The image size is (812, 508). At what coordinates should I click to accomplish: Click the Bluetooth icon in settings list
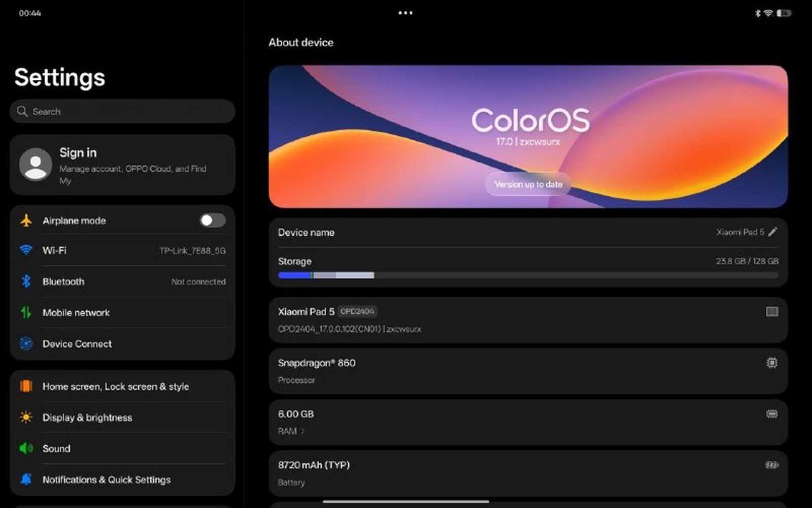pos(26,281)
